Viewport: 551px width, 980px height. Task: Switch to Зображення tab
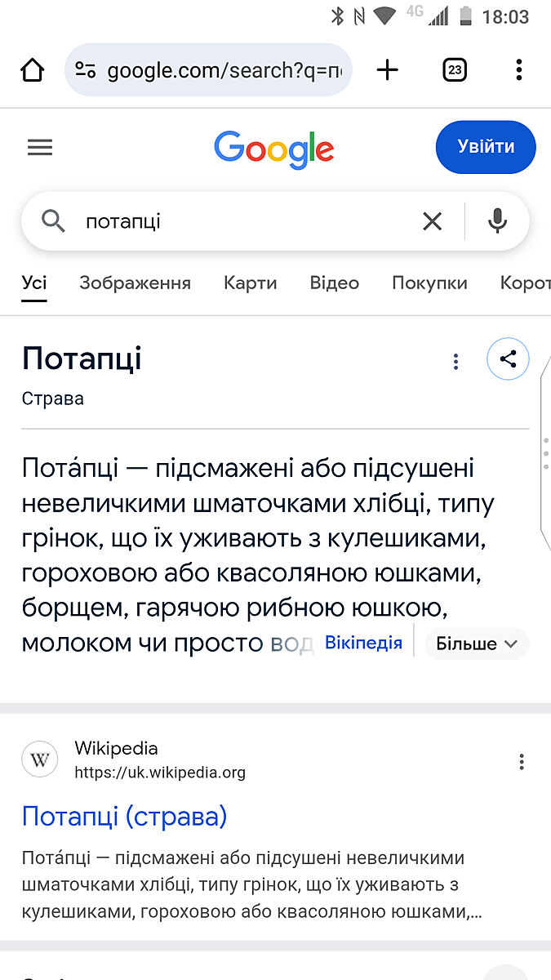[x=135, y=283]
